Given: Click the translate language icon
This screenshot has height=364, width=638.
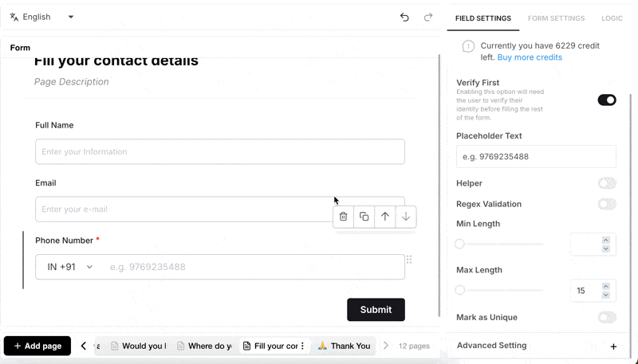Looking at the screenshot, I should 14,17.
